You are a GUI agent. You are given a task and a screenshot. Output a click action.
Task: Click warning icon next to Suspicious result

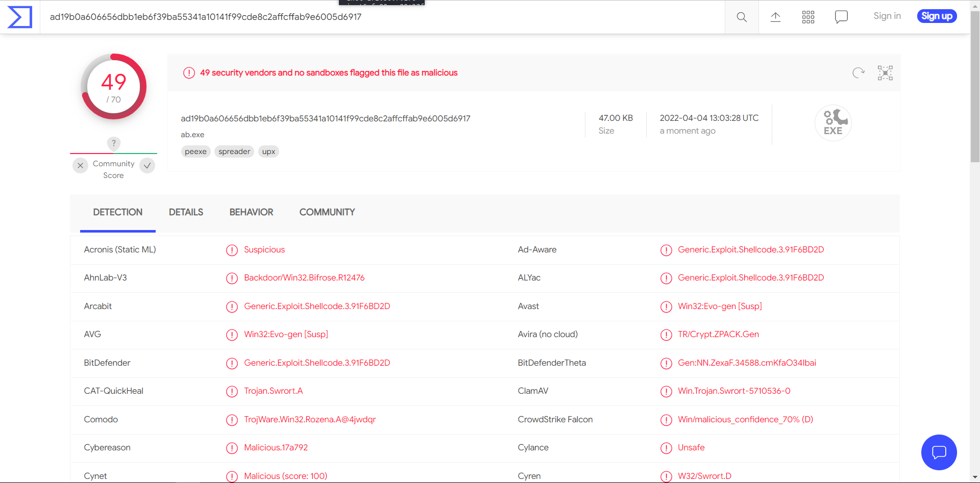232,250
